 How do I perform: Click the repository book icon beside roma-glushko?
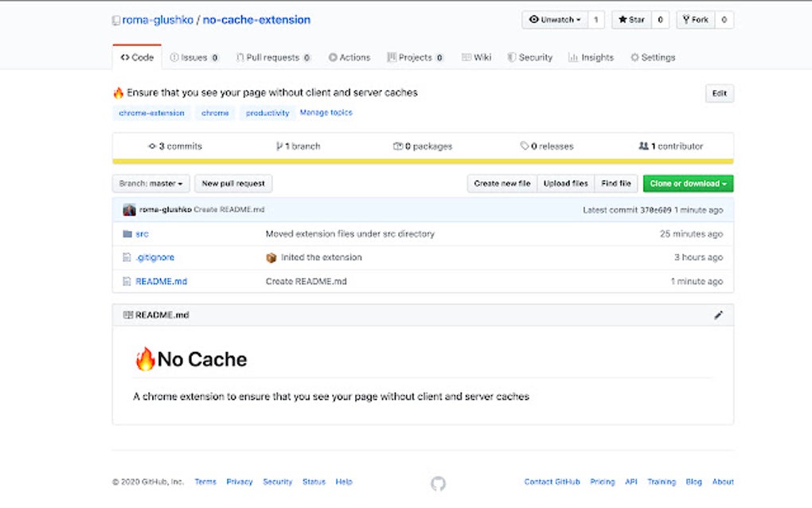[x=115, y=20]
